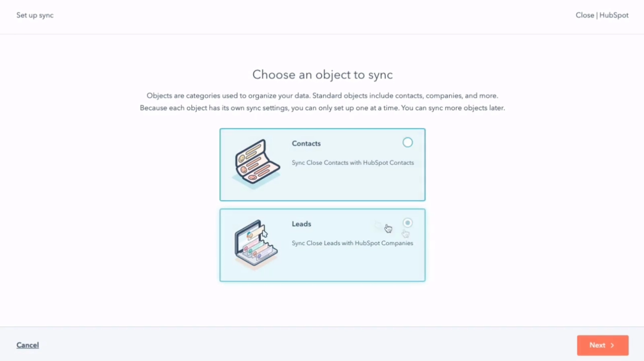Select the Leads radio button
Image resolution: width=644 pixels, height=361 pixels.
tap(407, 223)
